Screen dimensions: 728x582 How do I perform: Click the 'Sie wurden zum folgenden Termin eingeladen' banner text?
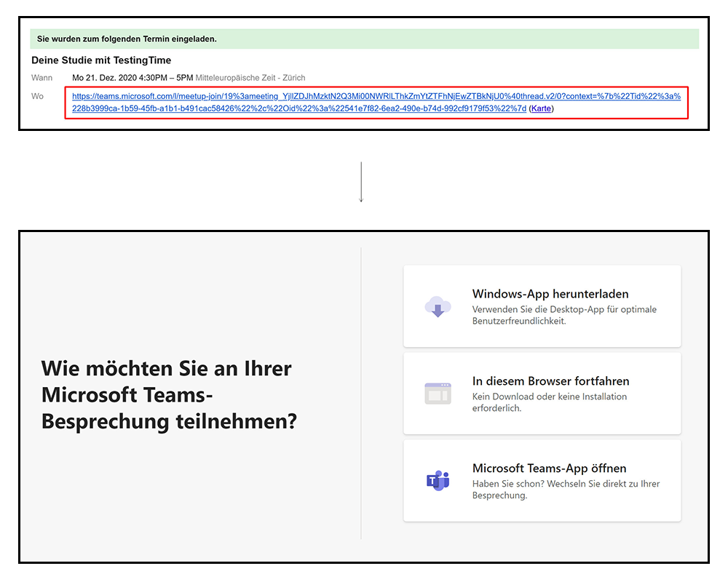point(127,39)
